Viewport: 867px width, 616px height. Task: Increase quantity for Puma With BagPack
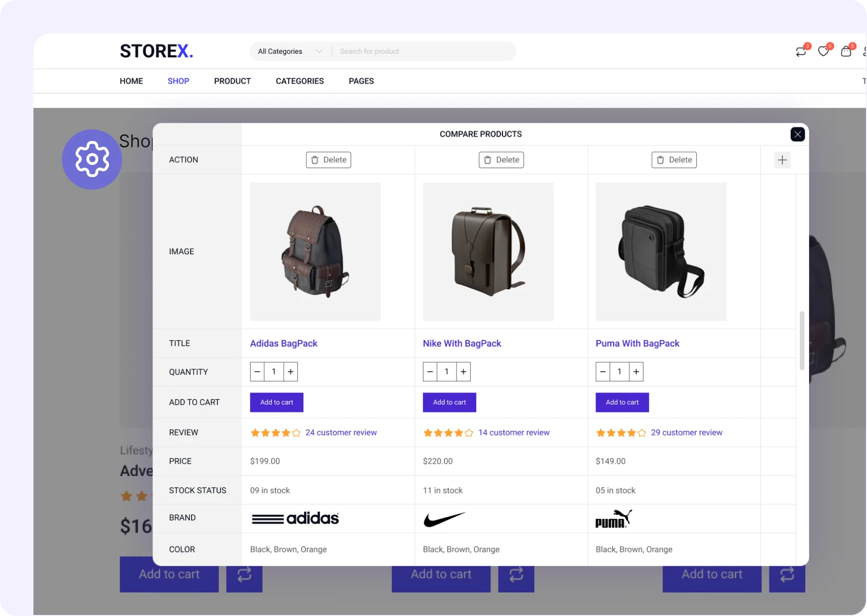pos(636,372)
